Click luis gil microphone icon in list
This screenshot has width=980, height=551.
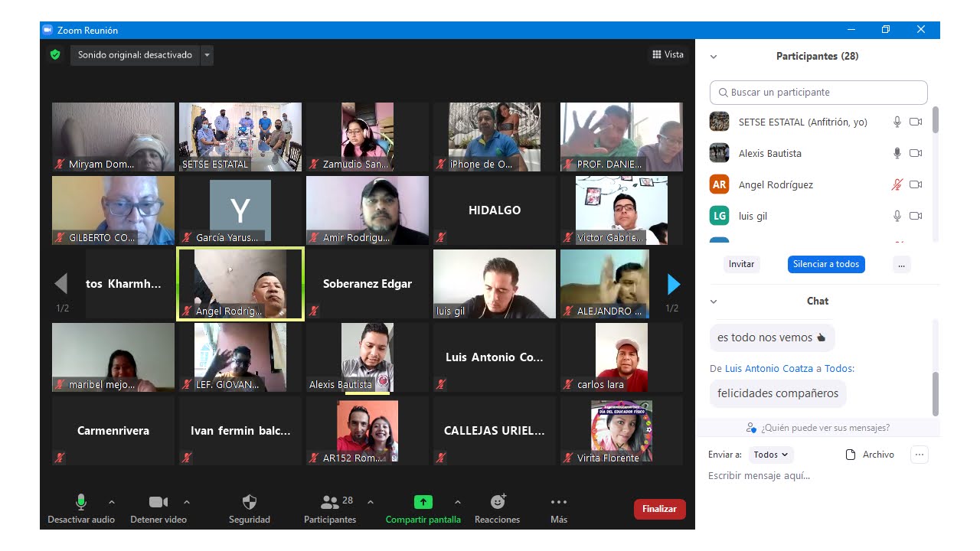pyautogui.click(x=897, y=216)
